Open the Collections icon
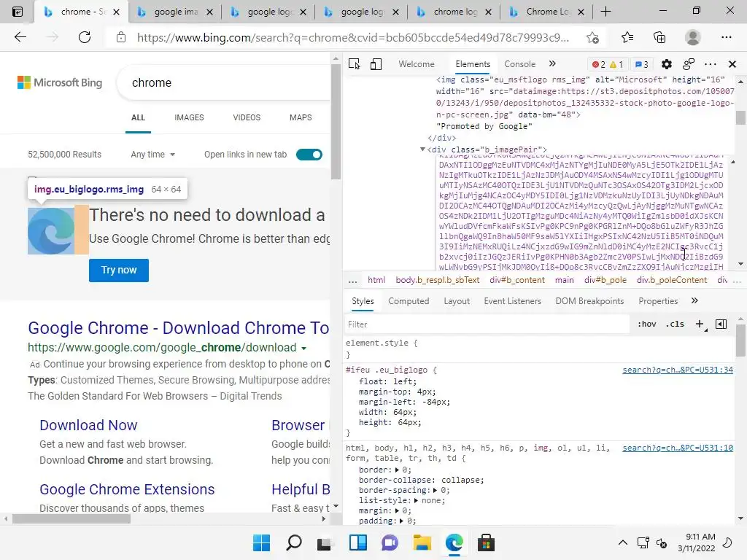 pos(659,37)
